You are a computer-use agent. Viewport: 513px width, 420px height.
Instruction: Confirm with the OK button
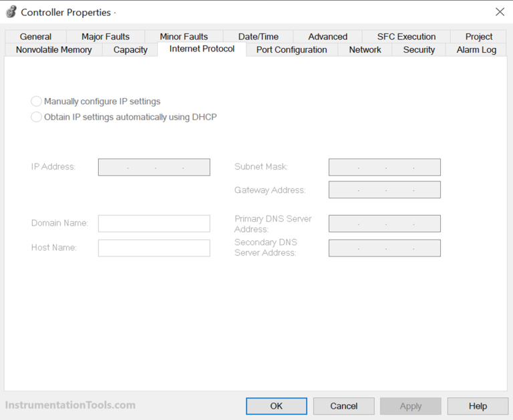click(x=277, y=406)
